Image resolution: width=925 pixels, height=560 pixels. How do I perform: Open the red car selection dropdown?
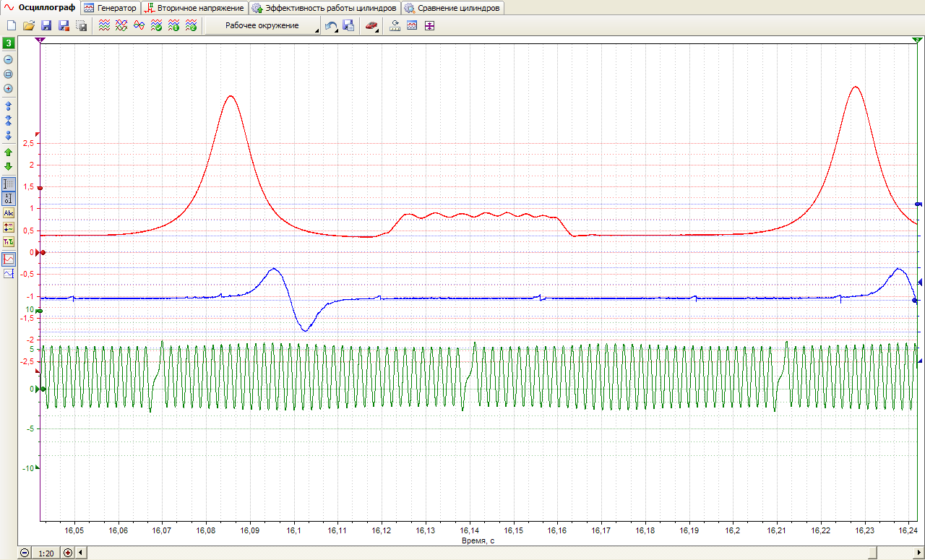(372, 26)
